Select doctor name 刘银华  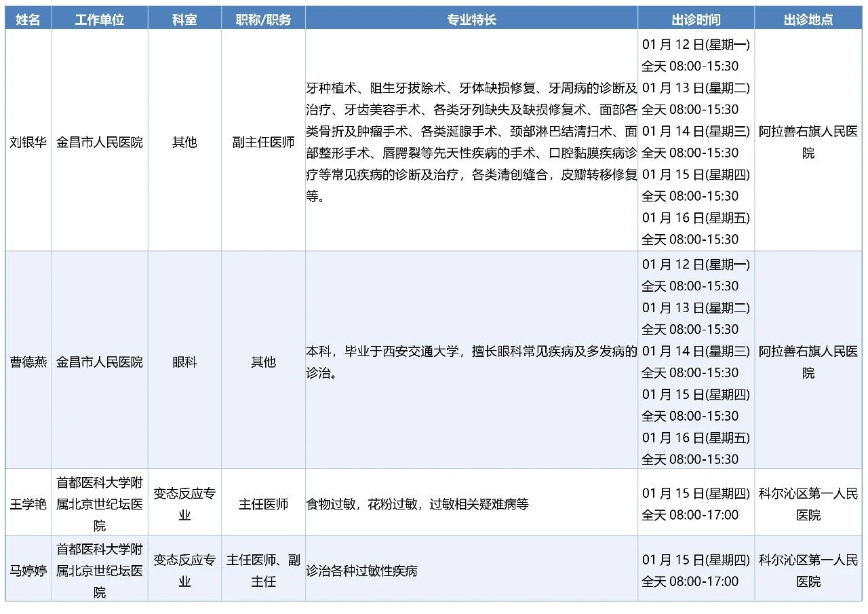click(x=28, y=142)
